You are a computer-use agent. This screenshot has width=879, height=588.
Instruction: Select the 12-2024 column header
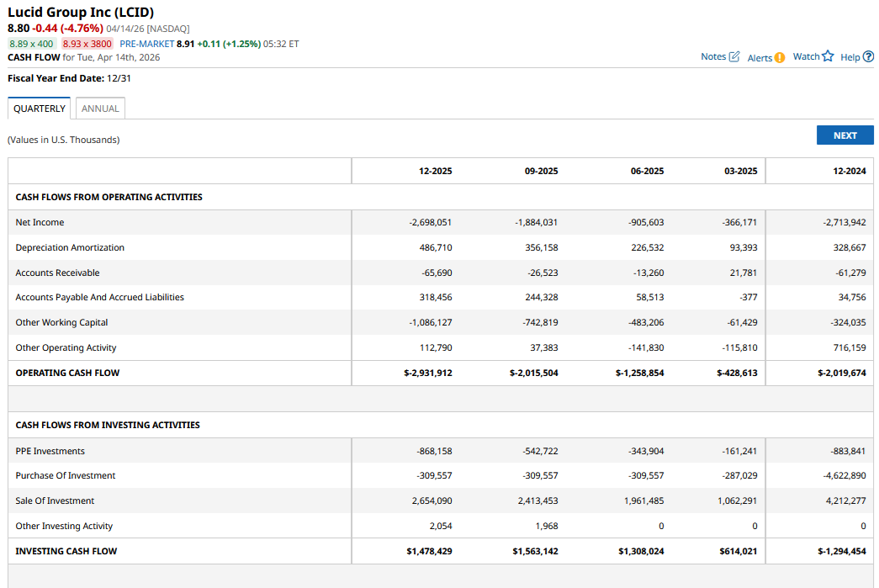click(x=849, y=171)
